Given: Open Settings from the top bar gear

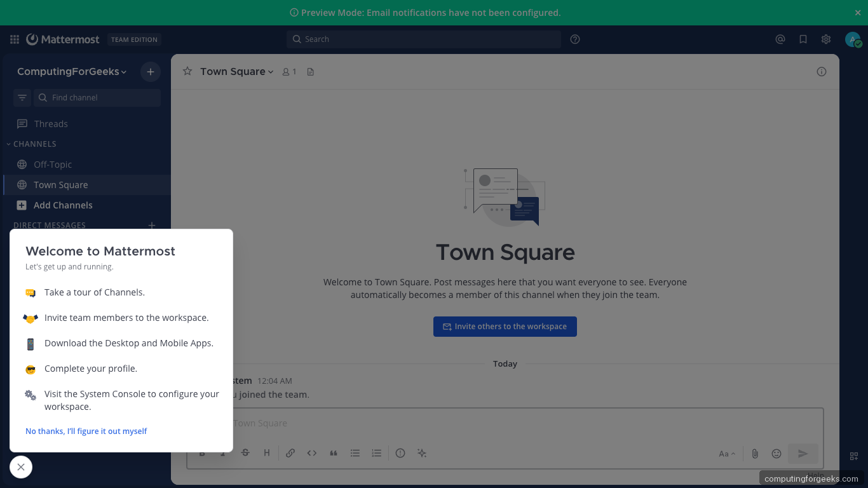Looking at the screenshot, I should [x=825, y=39].
